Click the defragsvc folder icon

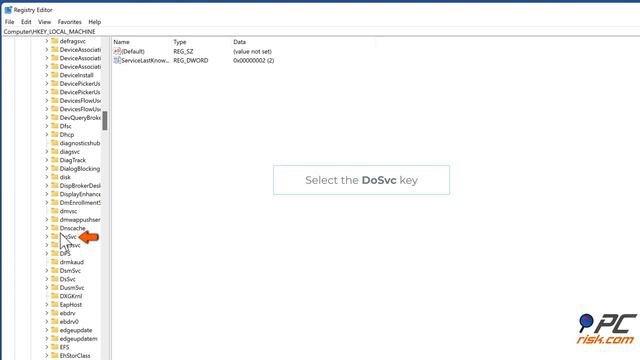[x=55, y=41]
